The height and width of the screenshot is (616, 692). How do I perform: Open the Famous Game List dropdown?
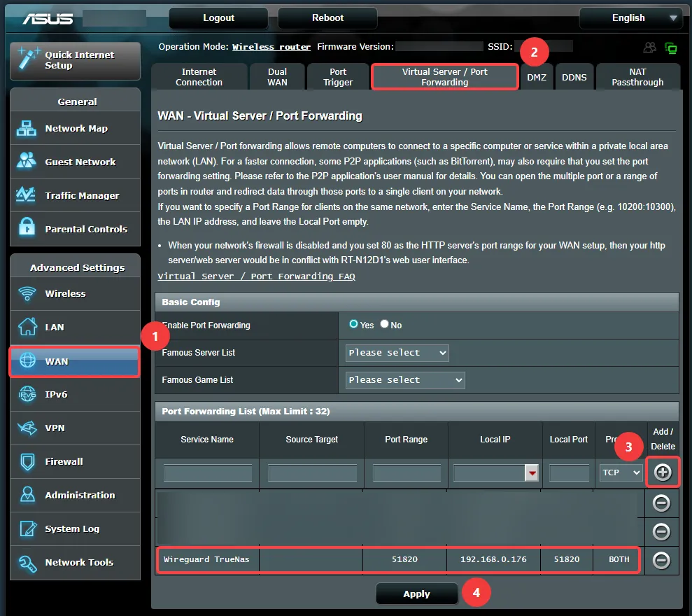point(405,380)
